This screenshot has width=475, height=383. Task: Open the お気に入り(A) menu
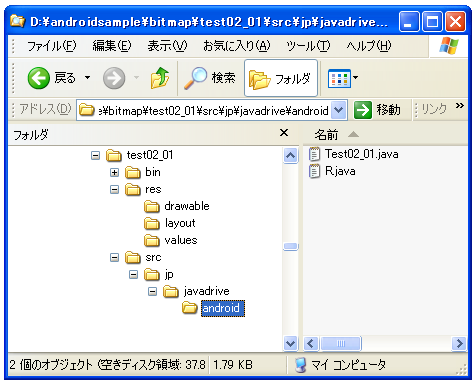click(x=237, y=46)
